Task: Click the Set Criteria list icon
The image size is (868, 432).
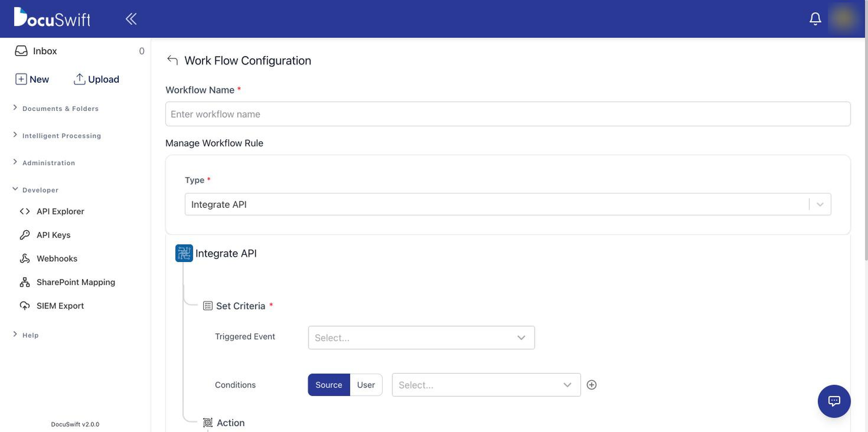Action: pos(208,306)
